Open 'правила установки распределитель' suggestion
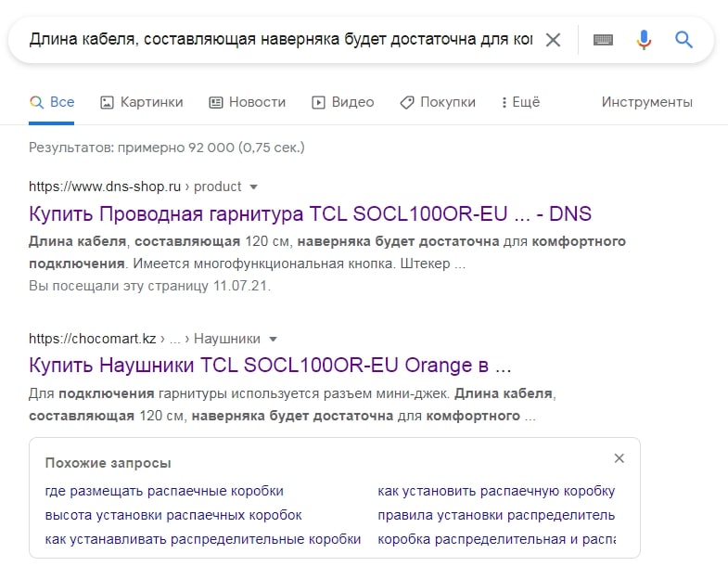Screen dimensions: 728x579 496,515
